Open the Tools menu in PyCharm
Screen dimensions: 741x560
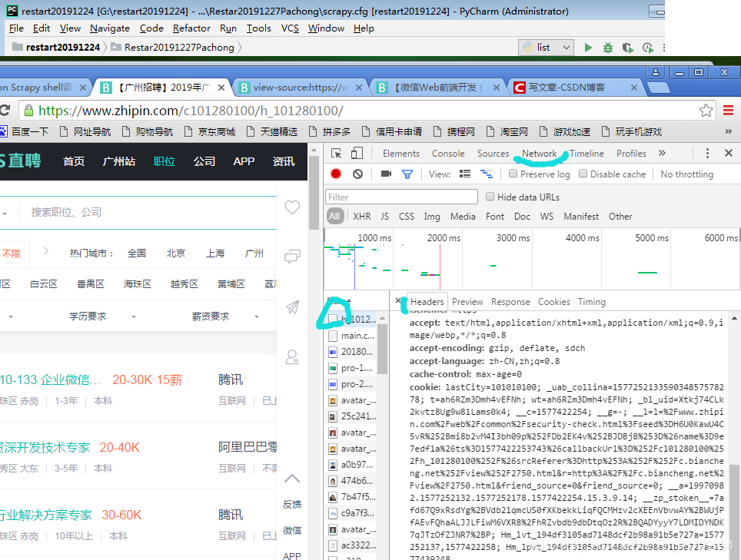(258, 28)
